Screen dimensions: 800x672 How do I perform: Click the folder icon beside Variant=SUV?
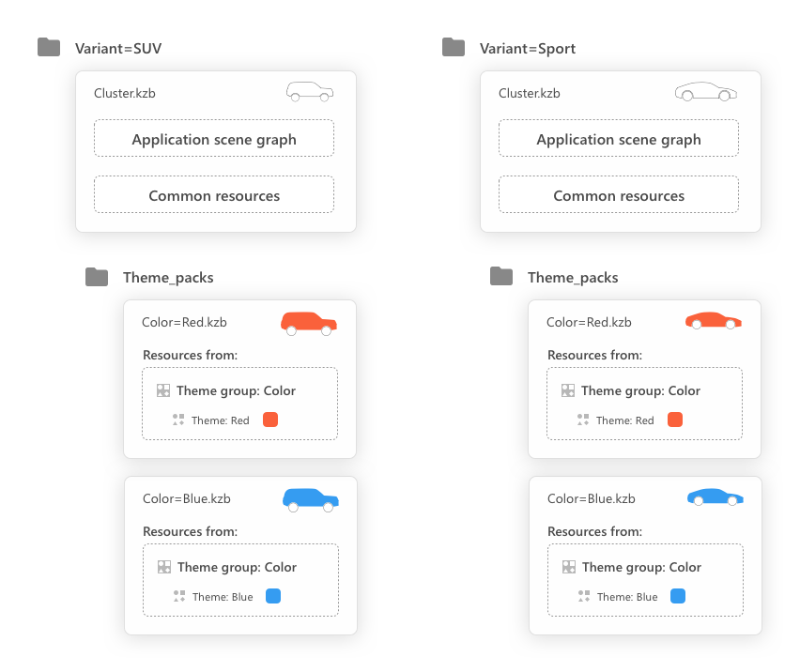pos(49,47)
